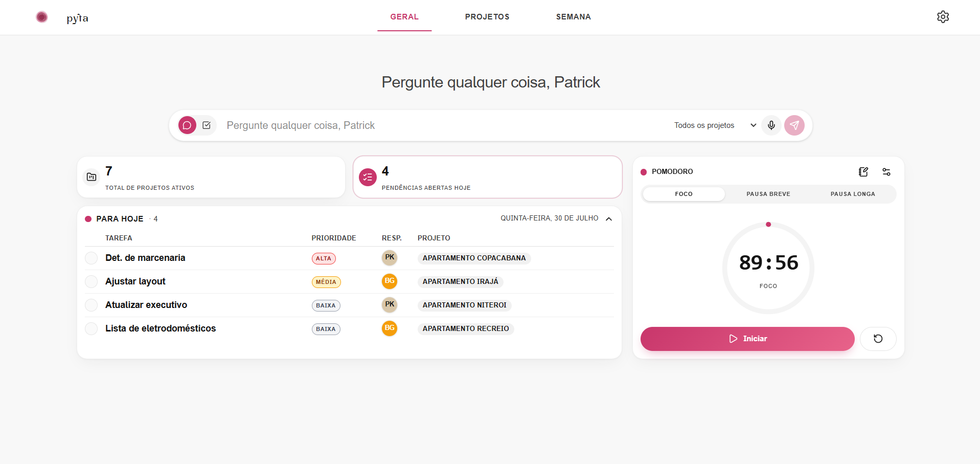Open the Projetos tab
This screenshot has height=464, width=980.
click(x=487, y=17)
